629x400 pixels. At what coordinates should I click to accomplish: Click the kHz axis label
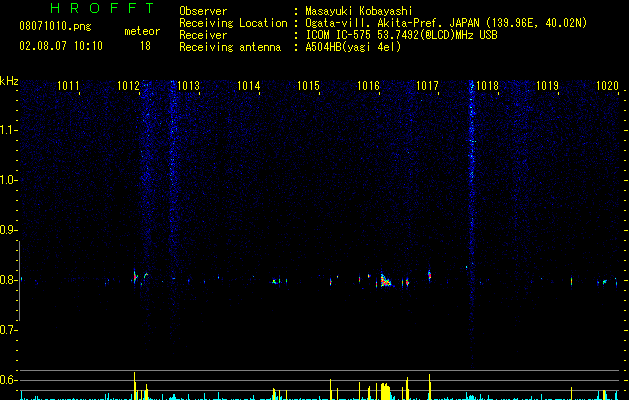pos(9,81)
